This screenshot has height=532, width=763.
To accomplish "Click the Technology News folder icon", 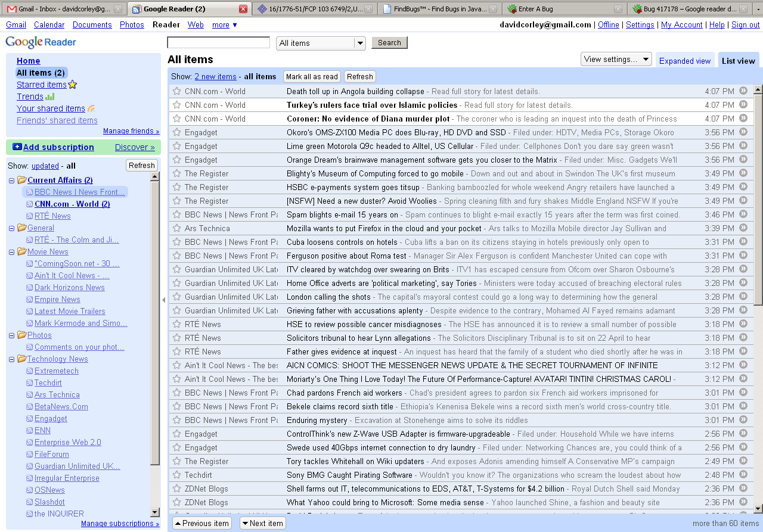I will click(22, 359).
